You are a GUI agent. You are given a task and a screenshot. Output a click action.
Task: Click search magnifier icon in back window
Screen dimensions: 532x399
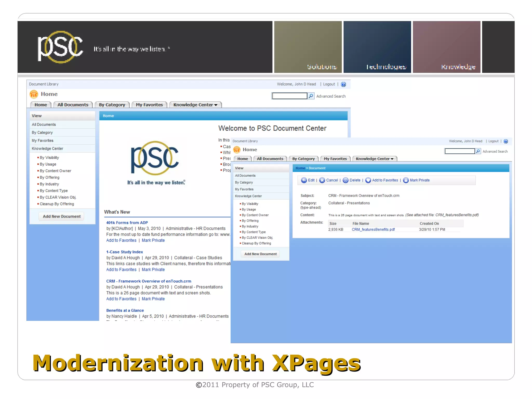(x=311, y=96)
